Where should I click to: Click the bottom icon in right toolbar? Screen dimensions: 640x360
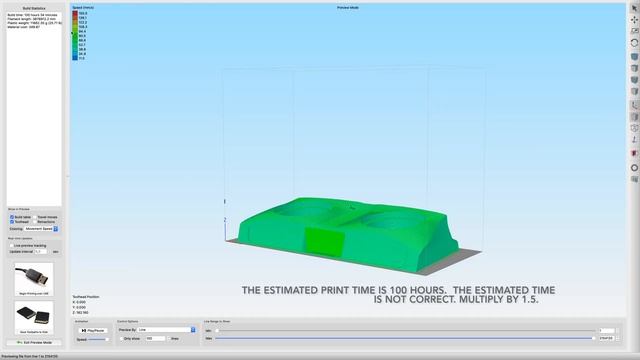click(x=634, y=179)
